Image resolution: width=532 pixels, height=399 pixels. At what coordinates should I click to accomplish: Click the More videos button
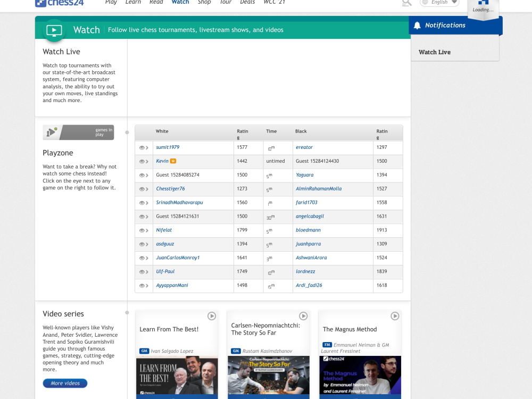65,383
